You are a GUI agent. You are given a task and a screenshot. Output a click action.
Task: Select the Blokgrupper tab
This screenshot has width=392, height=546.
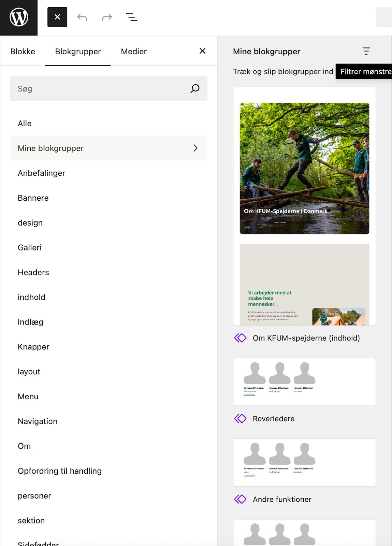tap(78, 52)
